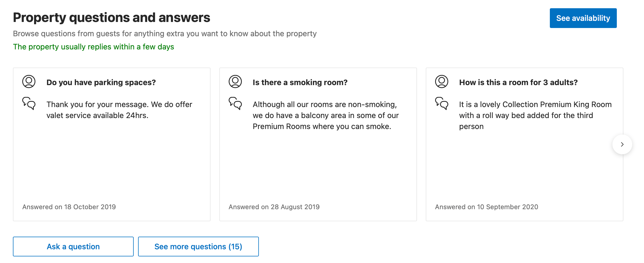Click the profile circle icon on middle card
644x263 pixels.
click(235, 82)
